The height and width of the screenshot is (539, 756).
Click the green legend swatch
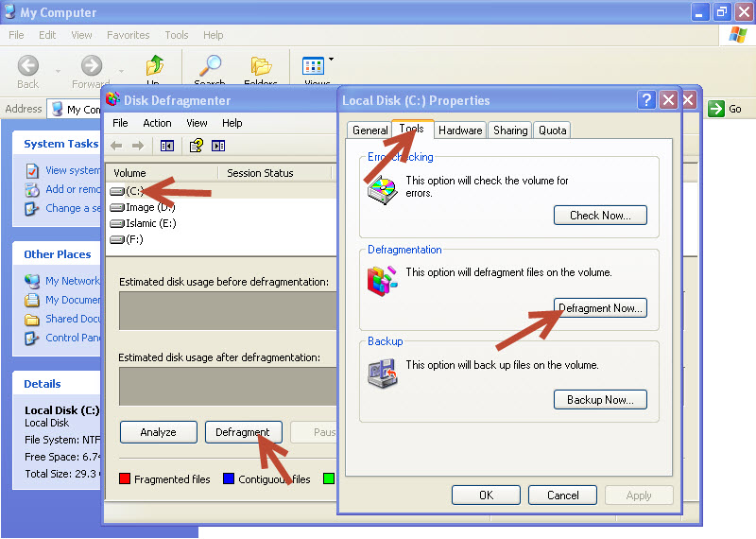[328, 478]
